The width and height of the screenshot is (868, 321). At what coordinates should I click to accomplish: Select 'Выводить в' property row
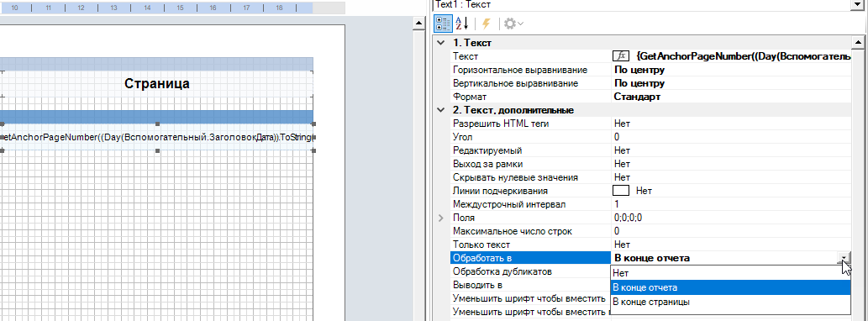point(529,285)
